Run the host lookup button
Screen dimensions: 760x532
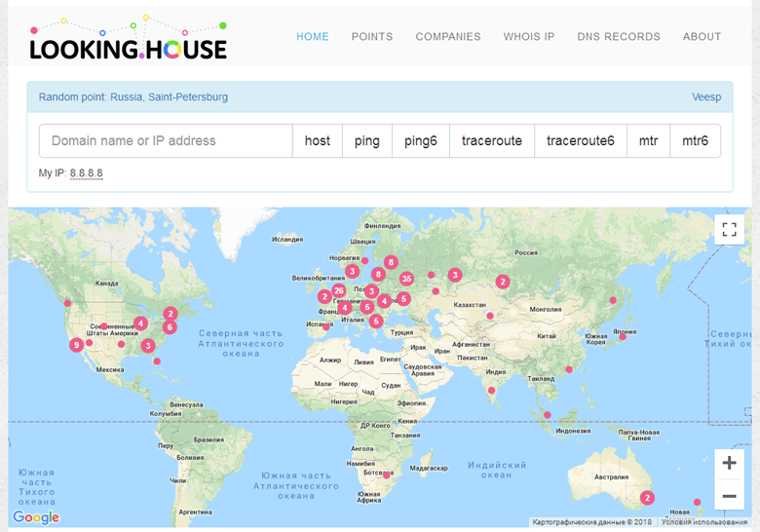point(318,141)
